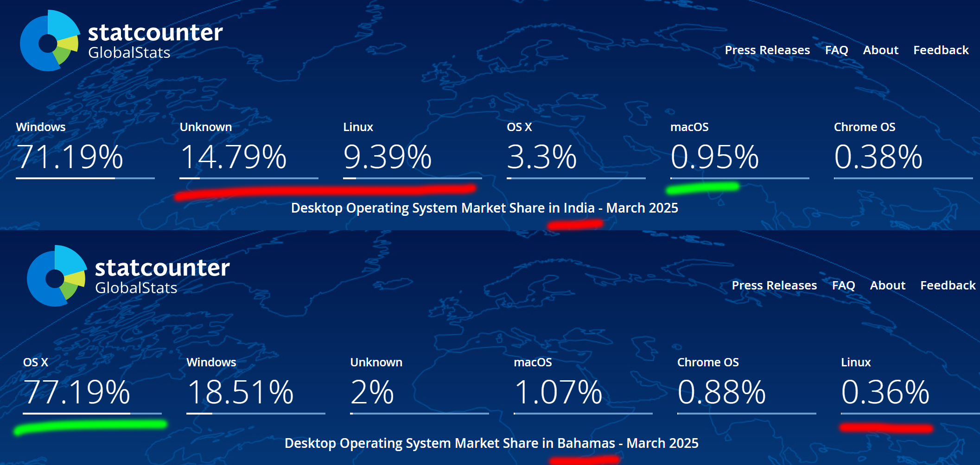Open Feedback in the India panel
Screen dimensions: 980x465
[941, 50]
